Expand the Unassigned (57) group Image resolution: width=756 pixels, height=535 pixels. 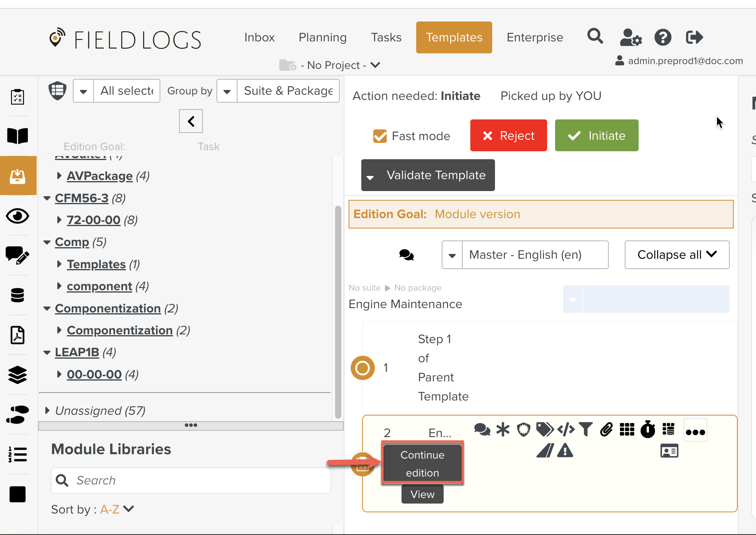pos(47,410)
